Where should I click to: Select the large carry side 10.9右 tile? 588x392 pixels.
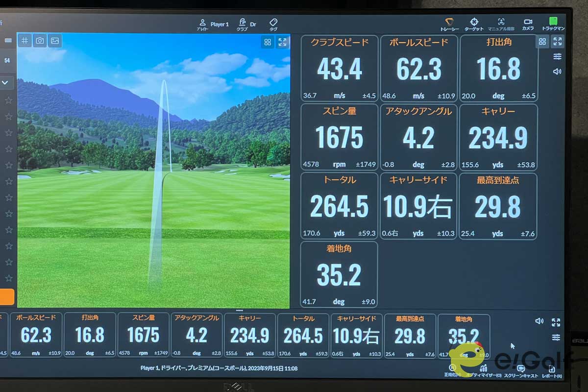419,206
